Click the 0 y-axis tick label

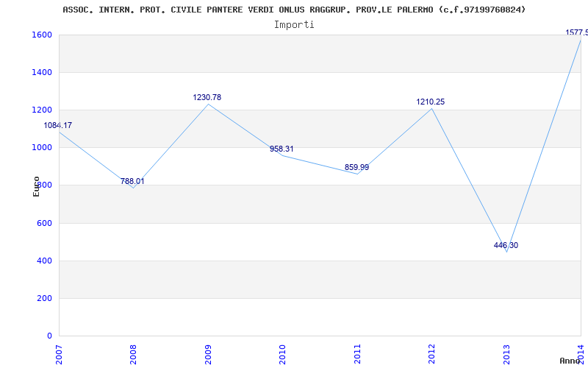click(49, 336)
